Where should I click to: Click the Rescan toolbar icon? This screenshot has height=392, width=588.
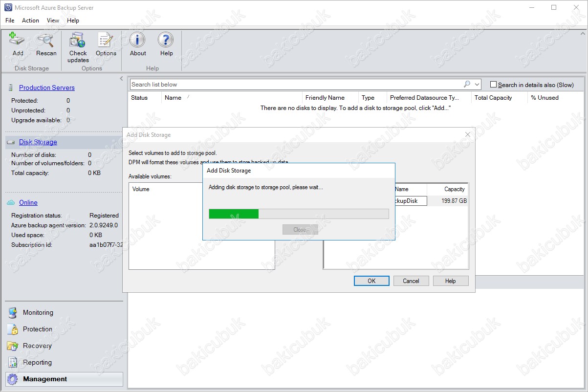(46, 40)
